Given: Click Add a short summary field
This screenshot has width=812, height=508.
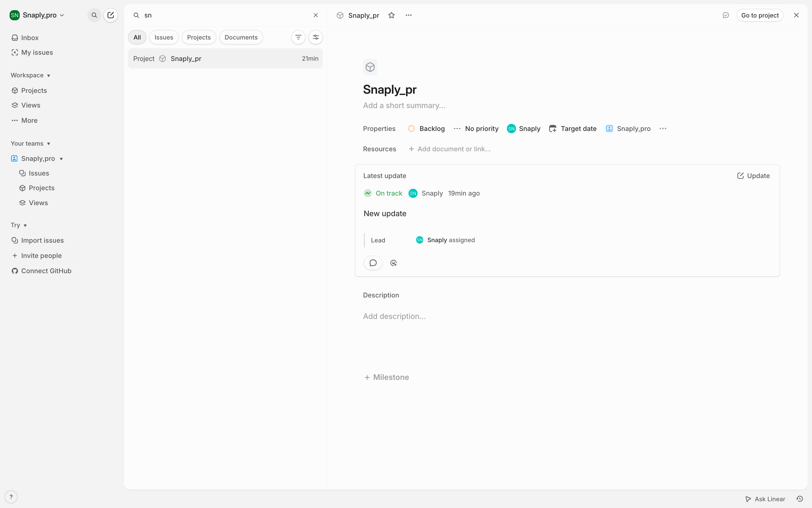Looking at the screenshot, I should tap(404, 106).
